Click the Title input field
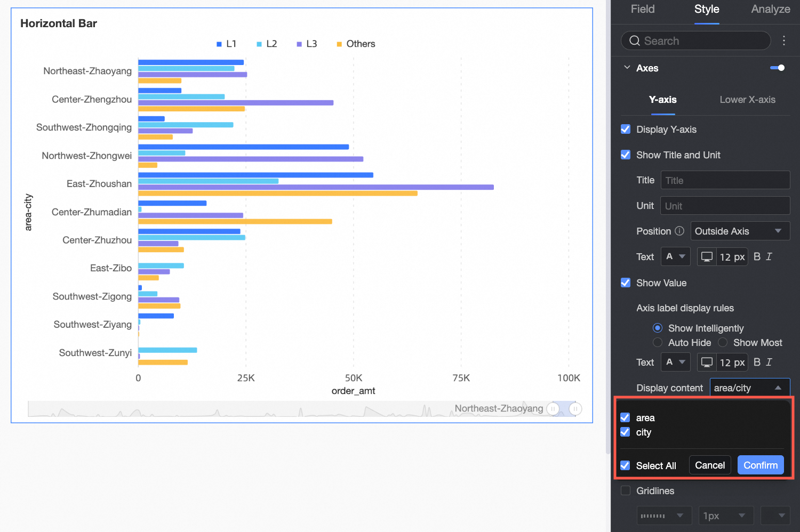Viewport: 800px width, 532px height. [x=725, y=180]
